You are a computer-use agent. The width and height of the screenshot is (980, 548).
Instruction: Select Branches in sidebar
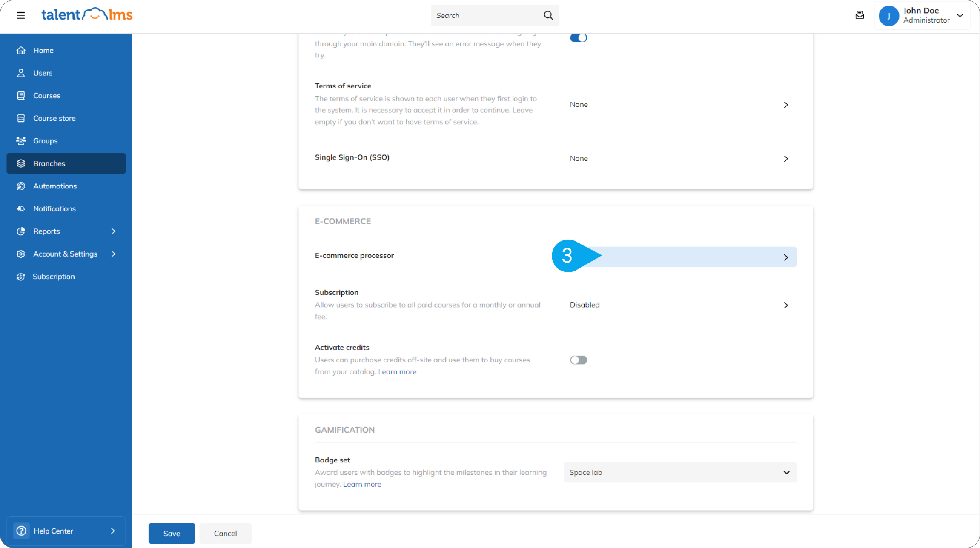(66, 163)
